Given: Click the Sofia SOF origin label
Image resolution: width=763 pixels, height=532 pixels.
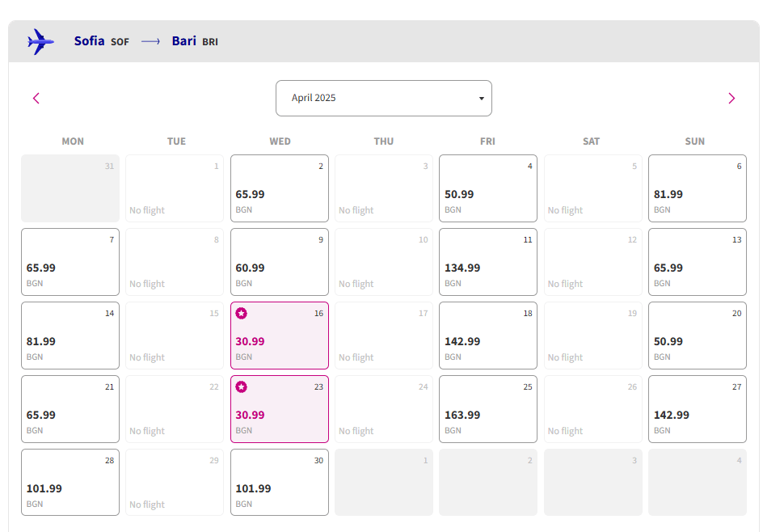Looking at the screenshot, I should (101, 41).
